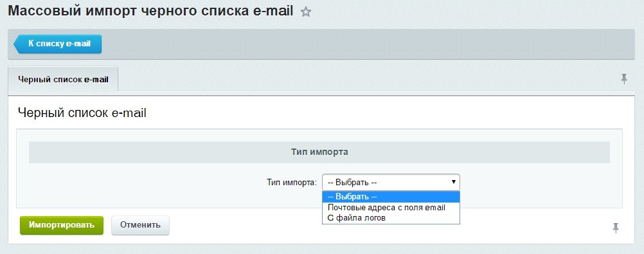
Task: Click the Отменить button
Action: coord(140,225)
